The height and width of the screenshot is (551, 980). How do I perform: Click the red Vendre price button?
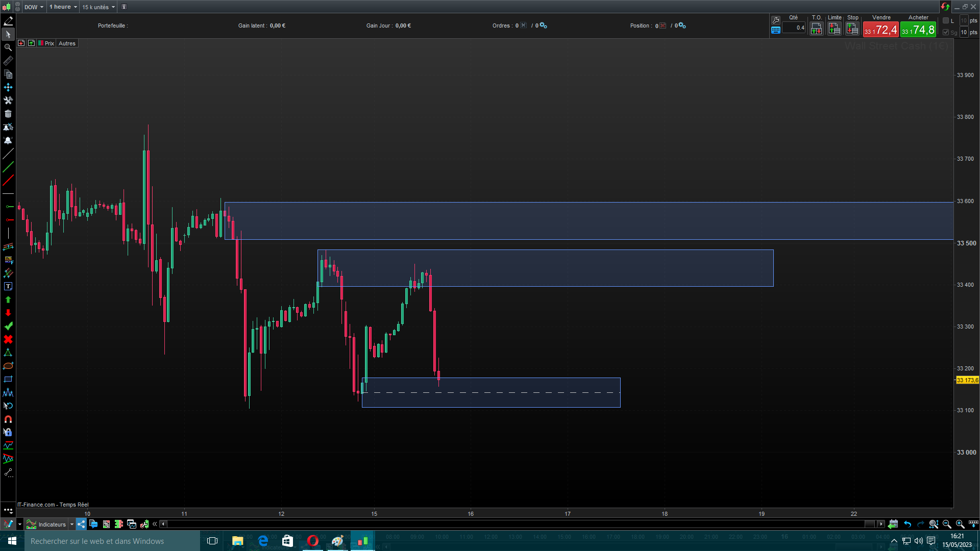coord(880,30)
